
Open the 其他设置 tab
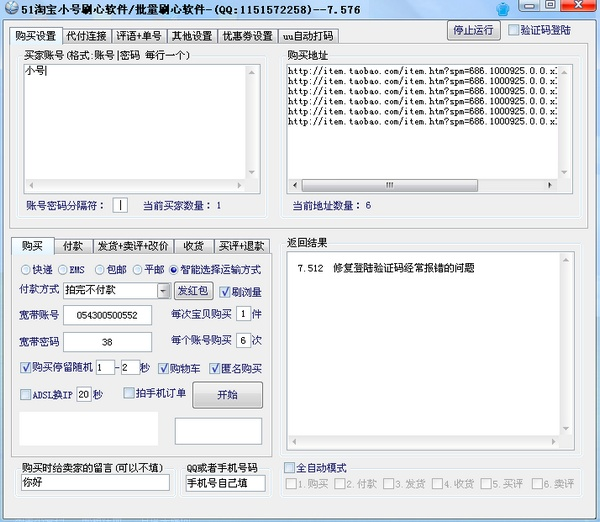coord(192,36)
